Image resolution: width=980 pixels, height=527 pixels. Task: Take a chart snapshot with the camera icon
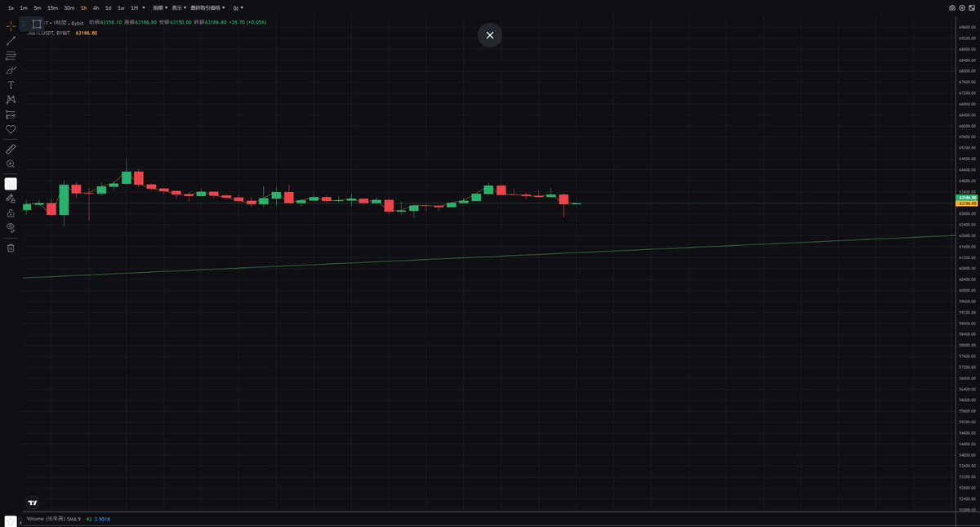(952, 7)
